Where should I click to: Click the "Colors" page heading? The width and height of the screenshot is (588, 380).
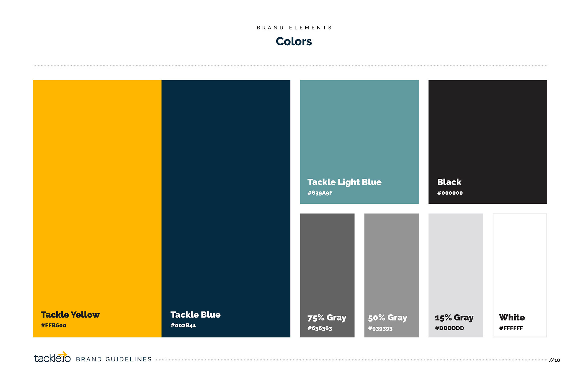[294, 41]
